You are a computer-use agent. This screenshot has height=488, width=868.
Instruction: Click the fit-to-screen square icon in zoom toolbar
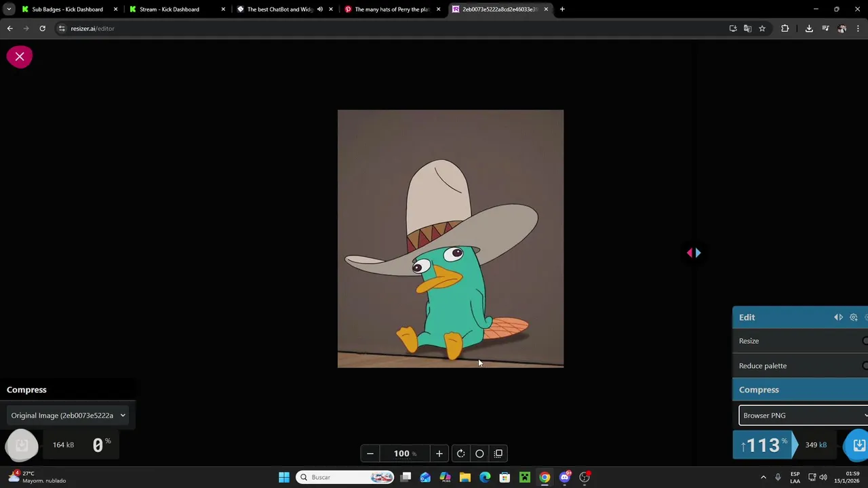tap(498, 453)
